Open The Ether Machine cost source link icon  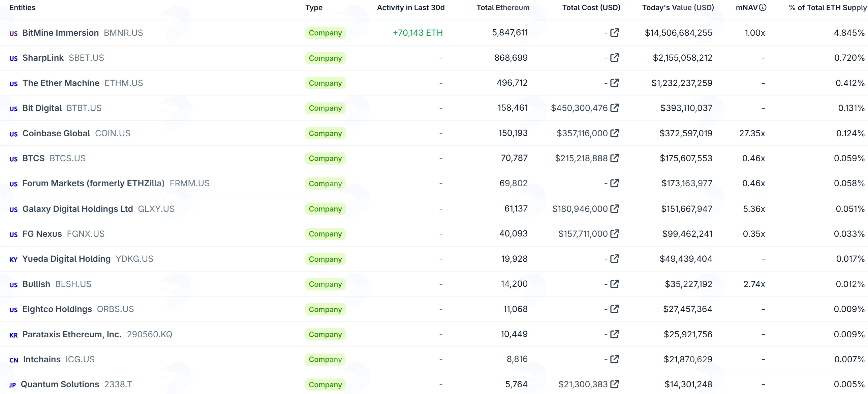pos(615,83)
